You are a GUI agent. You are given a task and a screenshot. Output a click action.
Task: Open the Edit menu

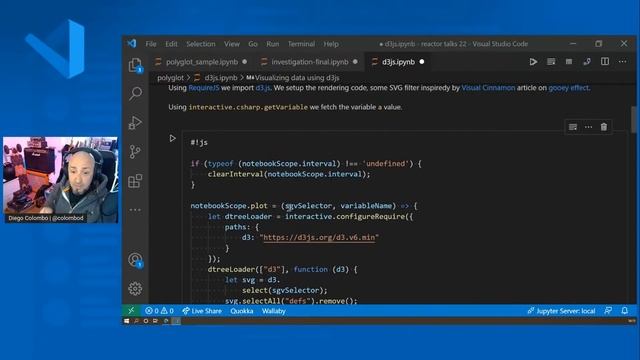[x=171, y=44]
